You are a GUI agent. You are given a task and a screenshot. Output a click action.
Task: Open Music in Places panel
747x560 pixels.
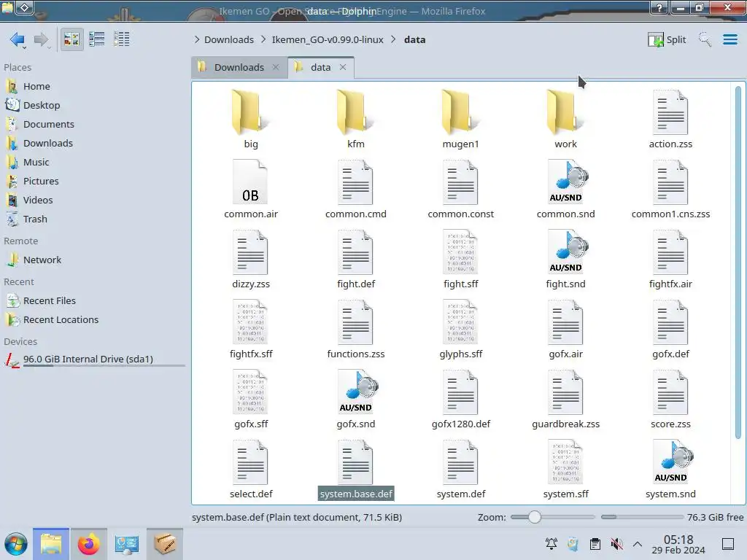[x=36, y=163]
